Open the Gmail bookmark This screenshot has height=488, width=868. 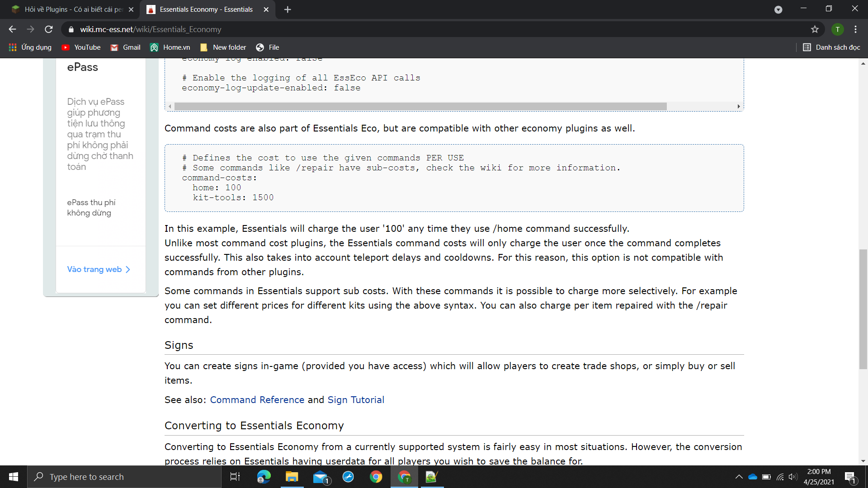(x=126, y=47)
